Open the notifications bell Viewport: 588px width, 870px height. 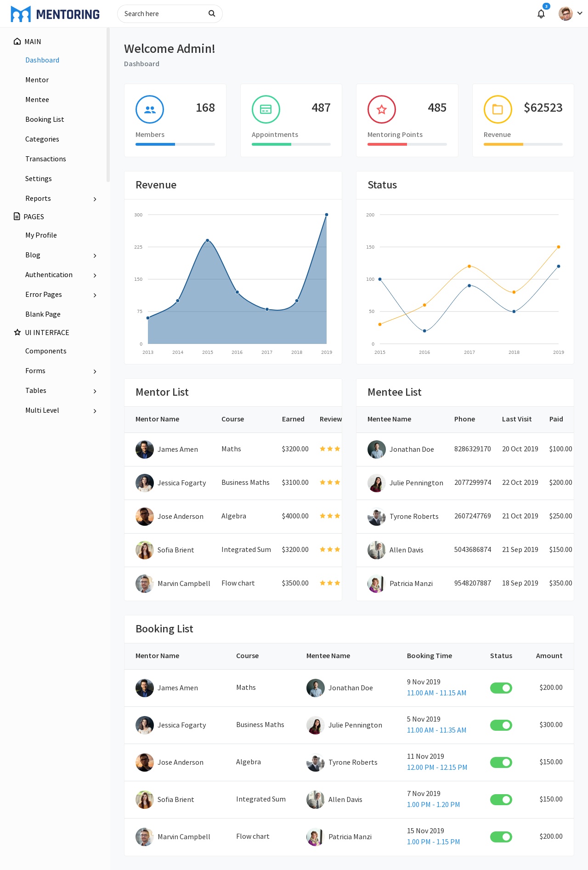[541, 14]
